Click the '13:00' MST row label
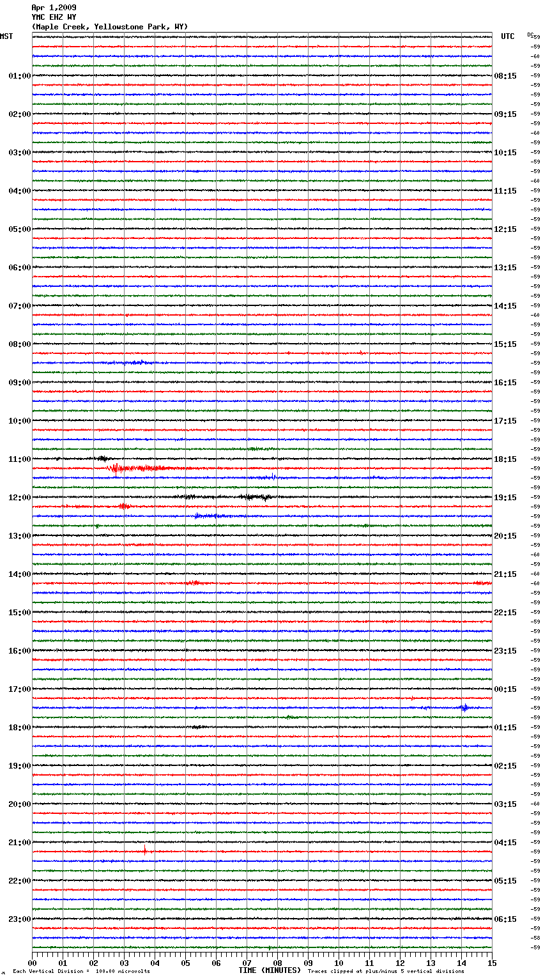Image resolution: width=543 pixels, height=980 pixels. pyautogui.click(x=20, y=536)
